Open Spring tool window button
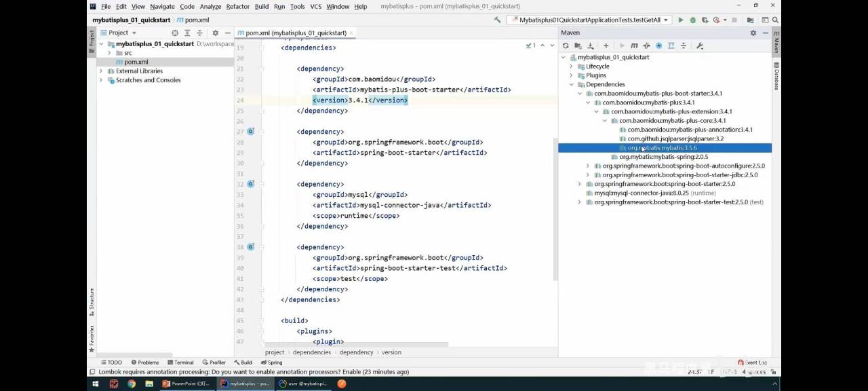Viewport: 868px width, 391px height. click(x=271, y=362)
